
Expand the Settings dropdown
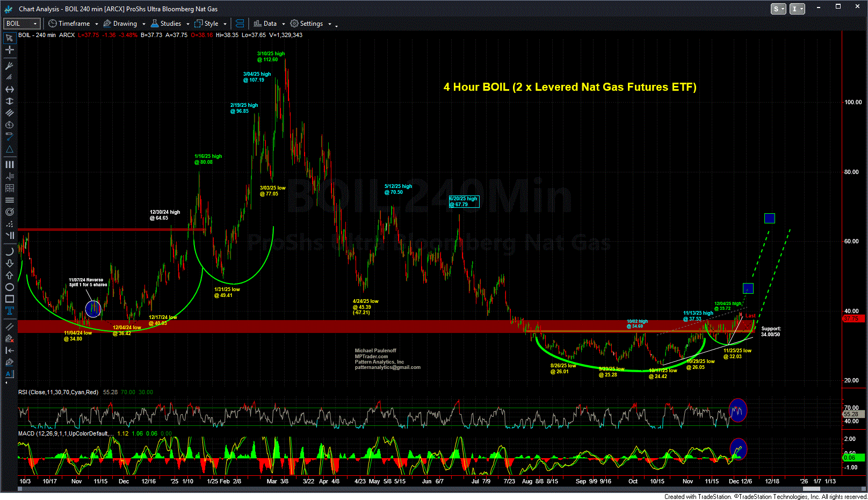(311, 24)
